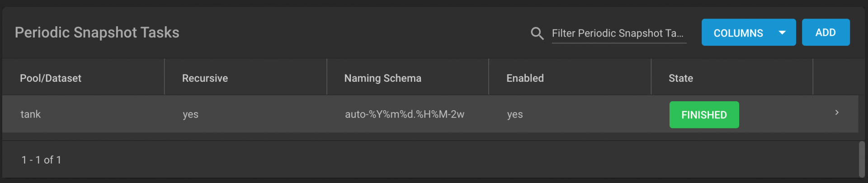Select the tank dataset cell
This screenshot has width=868, height=183.
30,114
